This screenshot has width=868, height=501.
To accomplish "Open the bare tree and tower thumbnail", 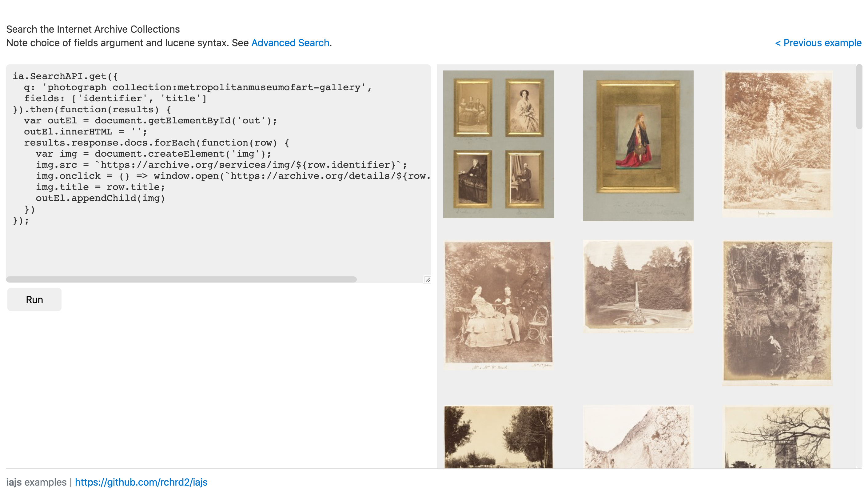I will pyautogui.click(x=777, y=436).
